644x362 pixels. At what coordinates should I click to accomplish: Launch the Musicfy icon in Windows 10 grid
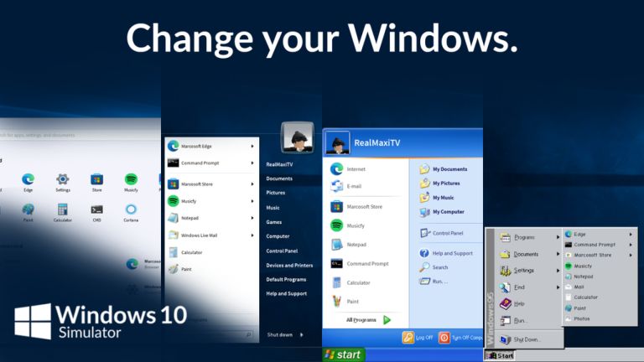coord(131,179)
